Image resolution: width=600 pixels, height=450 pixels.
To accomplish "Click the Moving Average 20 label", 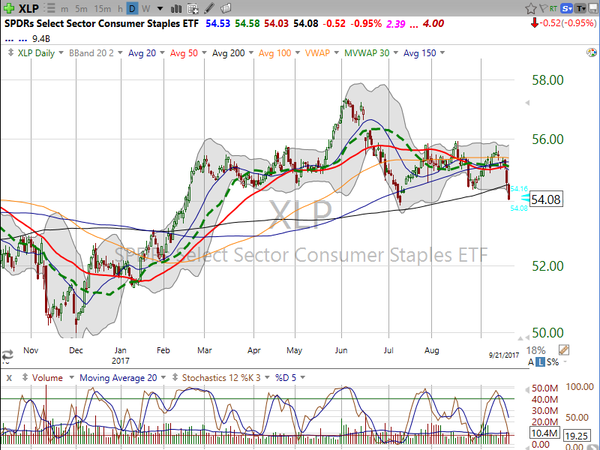I will [118, 378].
